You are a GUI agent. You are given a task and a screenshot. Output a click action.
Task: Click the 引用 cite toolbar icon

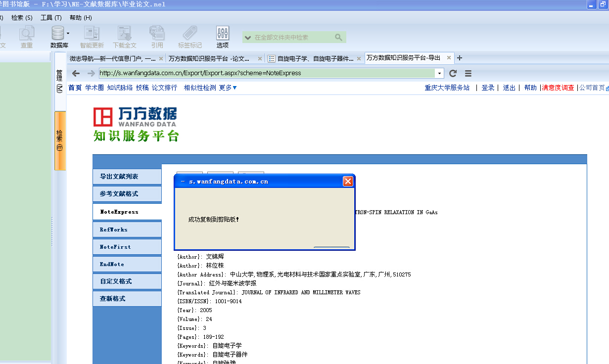(x=157, y=37)
